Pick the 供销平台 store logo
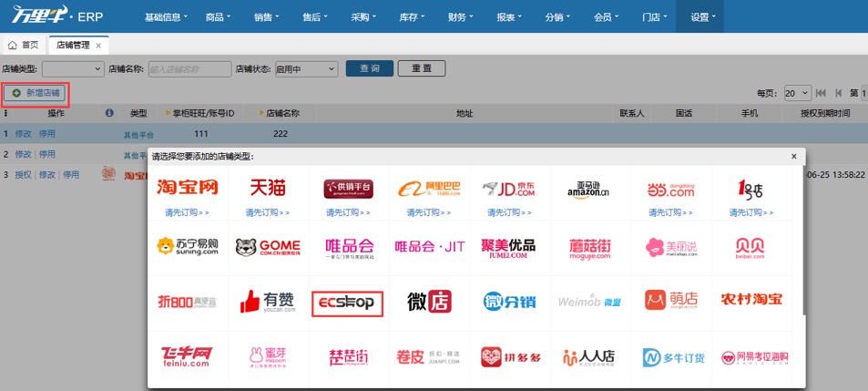The image size is (868, 391). (x=348, y=189)
